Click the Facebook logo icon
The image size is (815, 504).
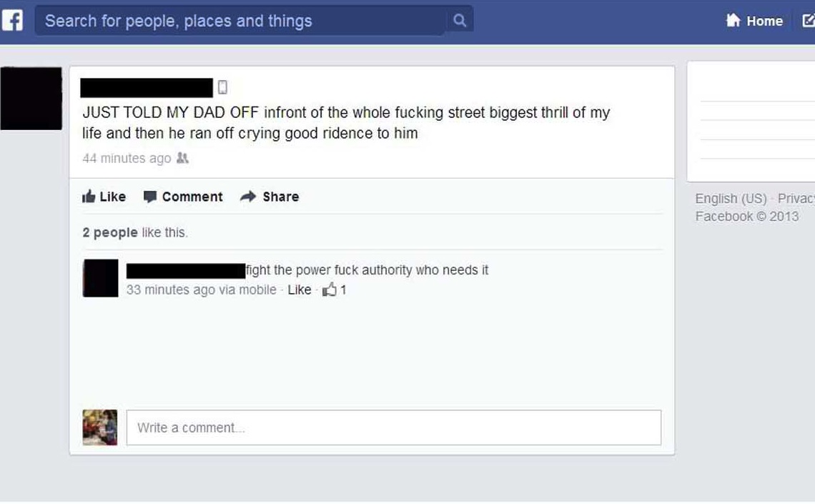coord(12,21)
